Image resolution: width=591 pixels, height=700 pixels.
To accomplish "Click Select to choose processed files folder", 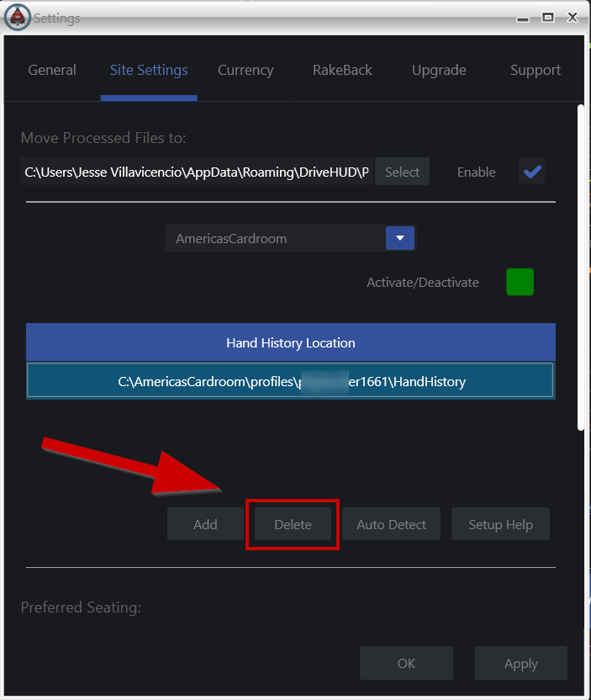I will [x=402, y=172].
